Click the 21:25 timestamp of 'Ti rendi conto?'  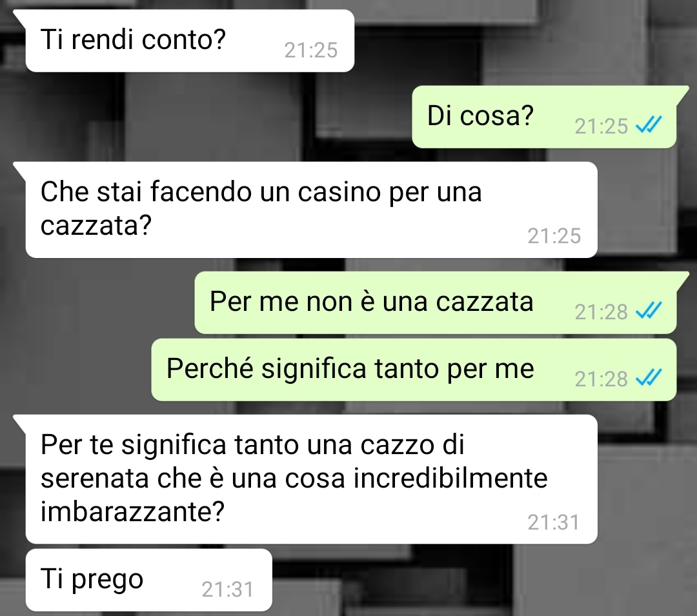pos(310,50)
